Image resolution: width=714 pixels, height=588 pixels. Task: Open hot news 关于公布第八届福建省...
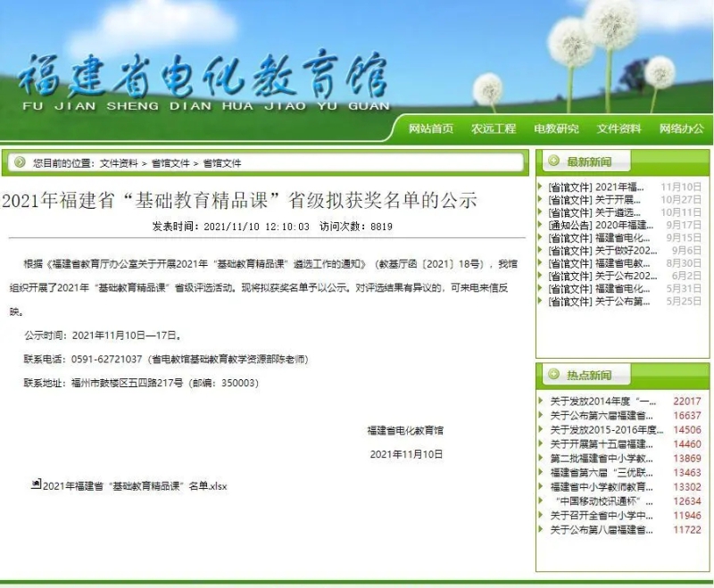coord(602,530)
